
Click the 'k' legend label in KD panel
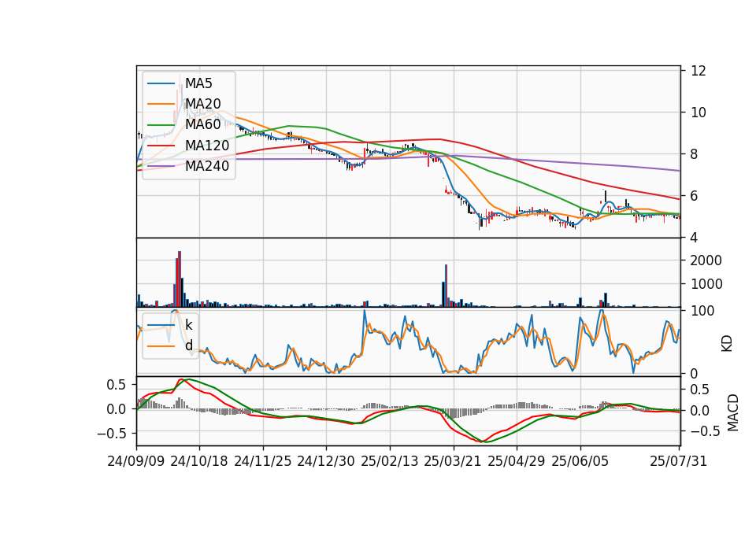[188, 325]
